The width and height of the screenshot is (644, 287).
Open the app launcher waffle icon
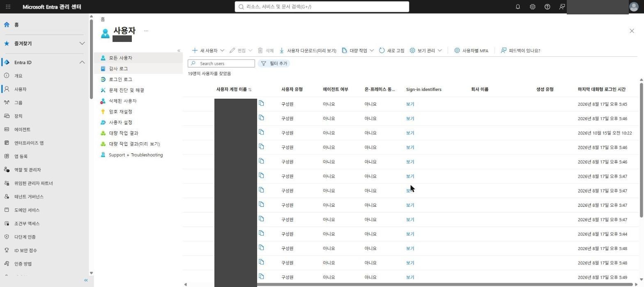click(x=8, y=7)
